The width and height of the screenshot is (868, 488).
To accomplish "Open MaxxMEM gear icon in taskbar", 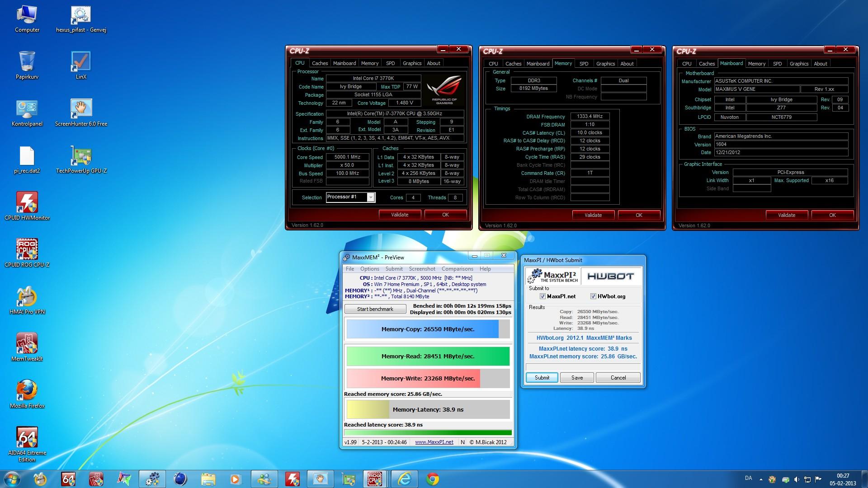I will pos(152,479).
